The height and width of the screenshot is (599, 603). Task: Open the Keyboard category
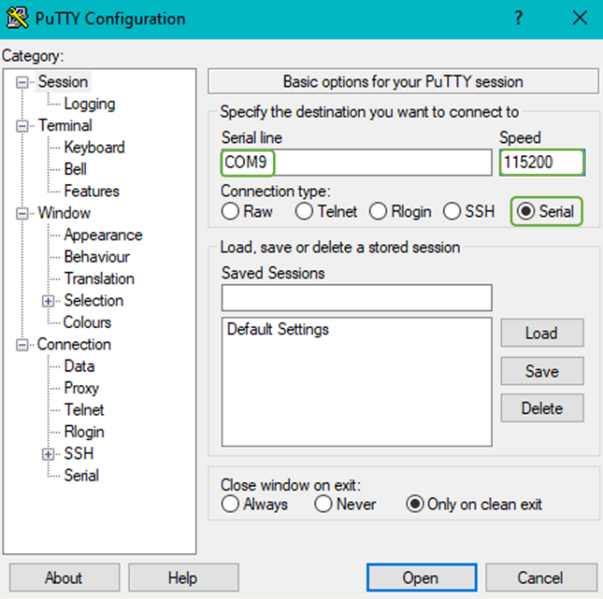(94, 147)
